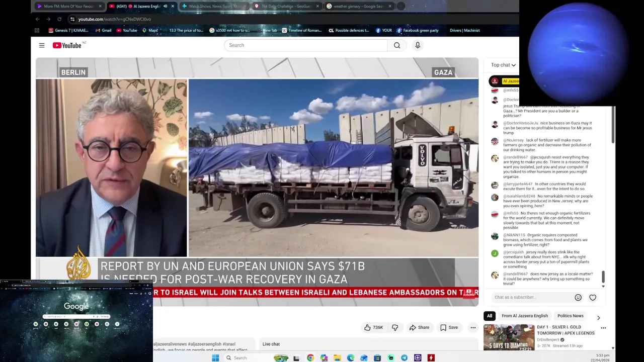Viewport: 644px width, 362px height.
Task: Click the @isaiahlamb8248 username in chat
Action: point(519,196)
